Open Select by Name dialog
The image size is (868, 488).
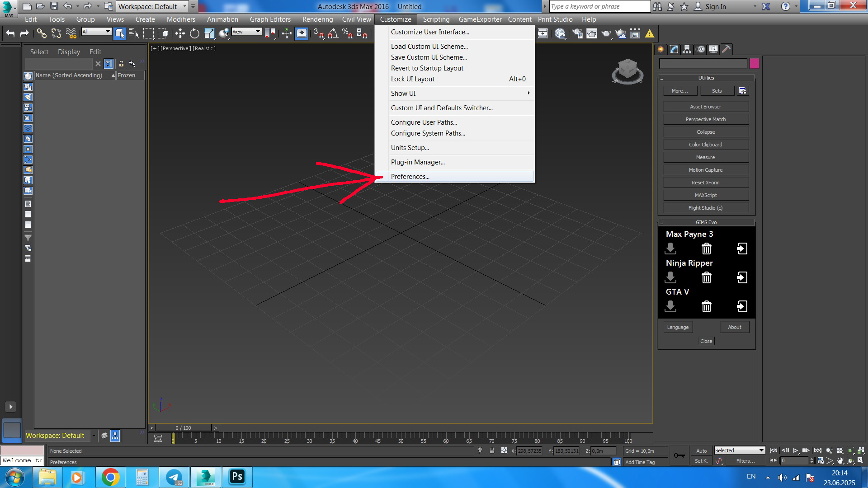(134, 33)
